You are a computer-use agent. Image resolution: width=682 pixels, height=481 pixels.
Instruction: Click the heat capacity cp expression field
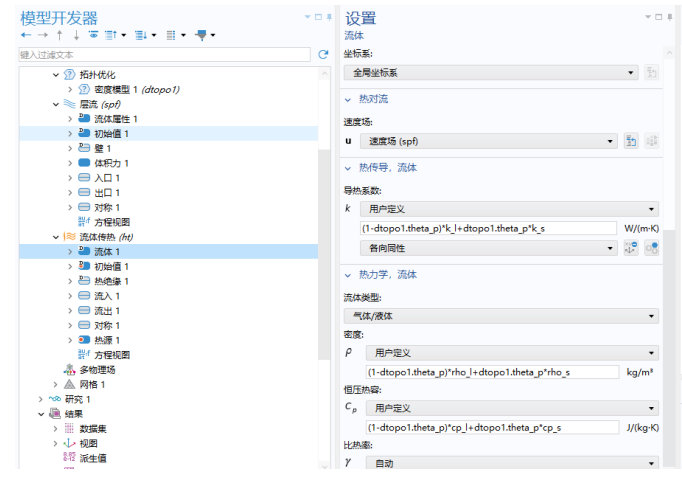point(492,428)
